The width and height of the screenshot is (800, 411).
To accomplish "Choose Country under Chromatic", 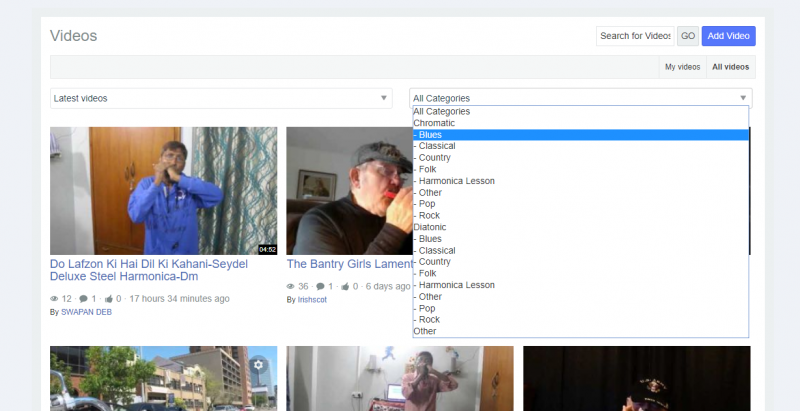I will 581,158.
